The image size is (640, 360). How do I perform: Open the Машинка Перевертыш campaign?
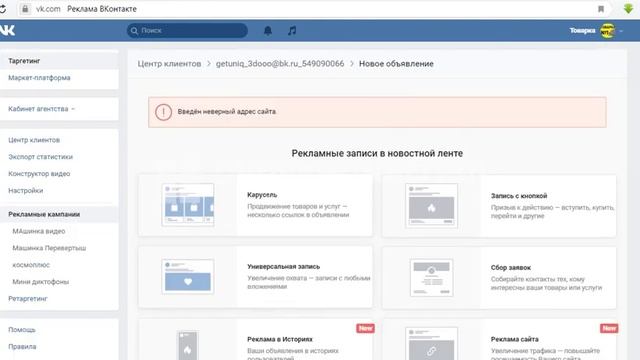tap(49, 248)
